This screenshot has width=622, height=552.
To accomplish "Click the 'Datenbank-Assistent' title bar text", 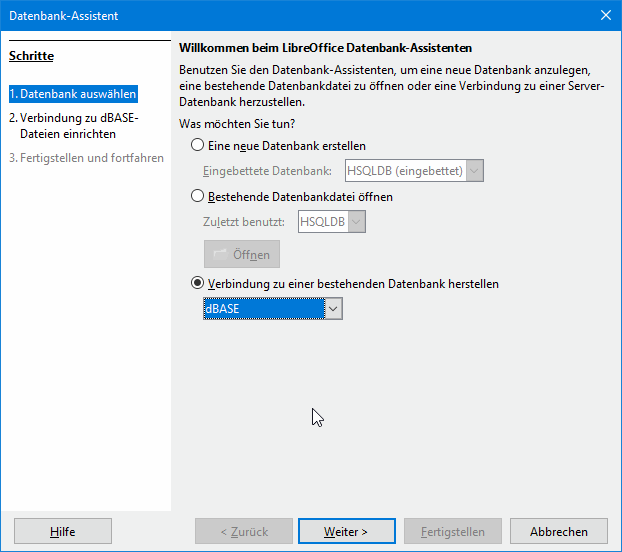I will click(x=63, y=15).
